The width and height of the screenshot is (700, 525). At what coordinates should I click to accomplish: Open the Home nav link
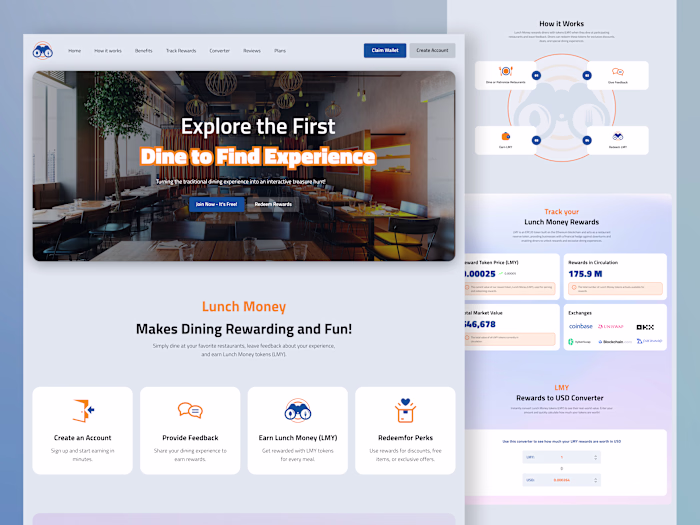75,51
